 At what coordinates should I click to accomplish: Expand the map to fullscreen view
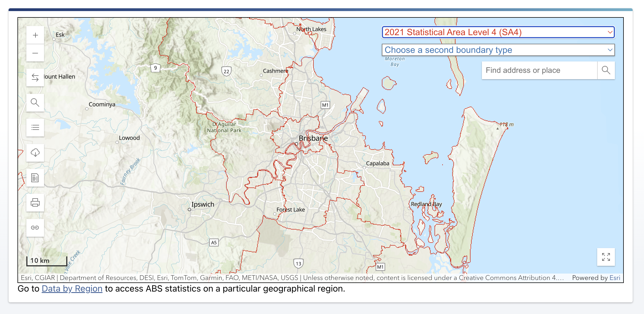click(605, 257)
